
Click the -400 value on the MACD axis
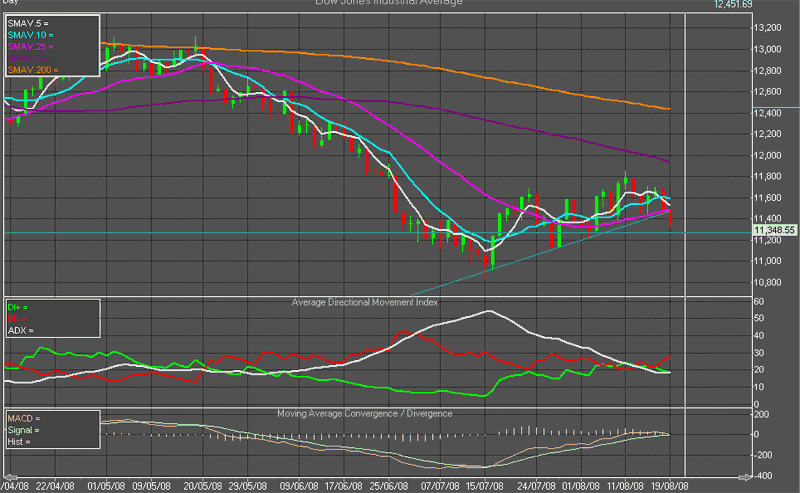click(x=761, y=476)
